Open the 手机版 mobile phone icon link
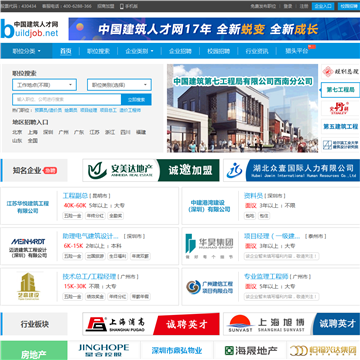The height and width of the screenshot is (360, 360). point(129,6)
